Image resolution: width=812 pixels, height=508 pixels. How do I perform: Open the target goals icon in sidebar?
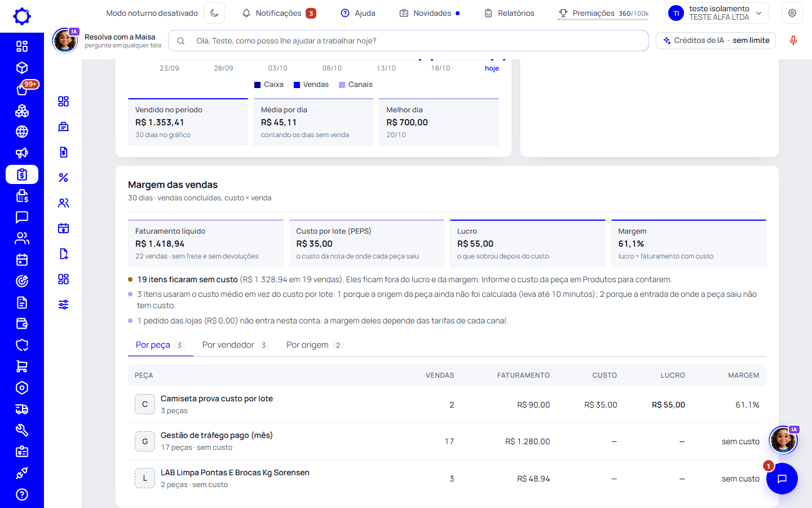[22, 281]
